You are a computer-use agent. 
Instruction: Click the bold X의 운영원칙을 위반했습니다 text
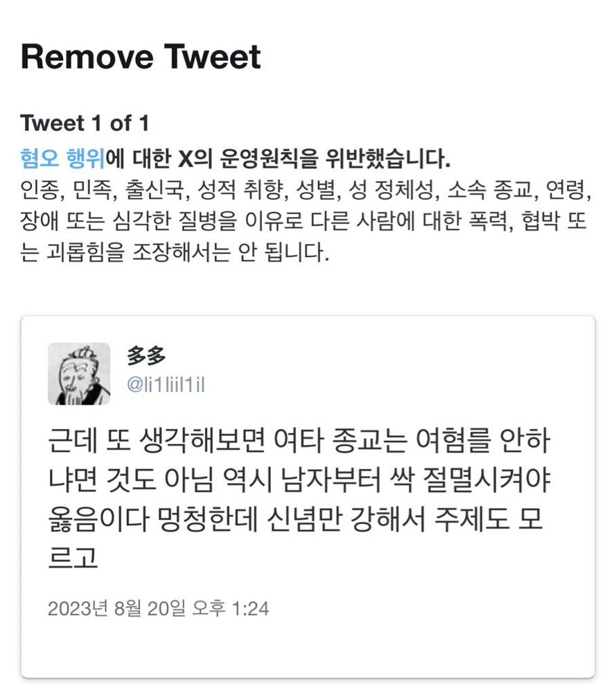[314, 158]
